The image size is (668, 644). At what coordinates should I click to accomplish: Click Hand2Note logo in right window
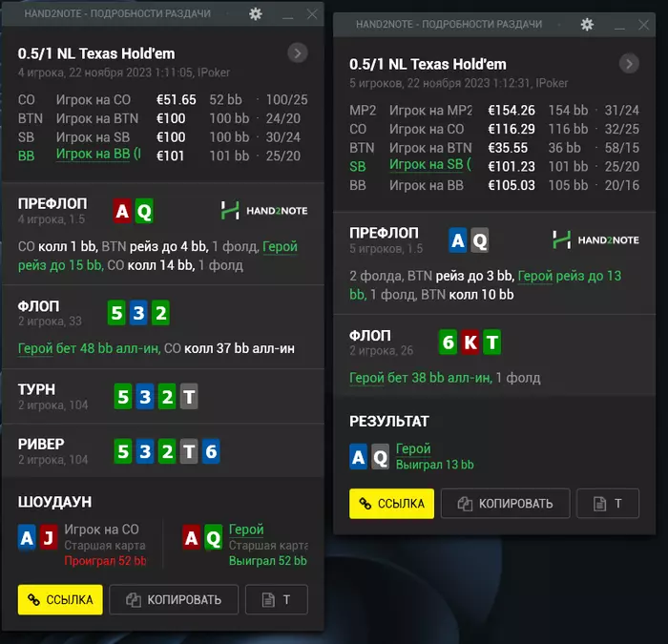pyautogui.click(x=595, y=239)
